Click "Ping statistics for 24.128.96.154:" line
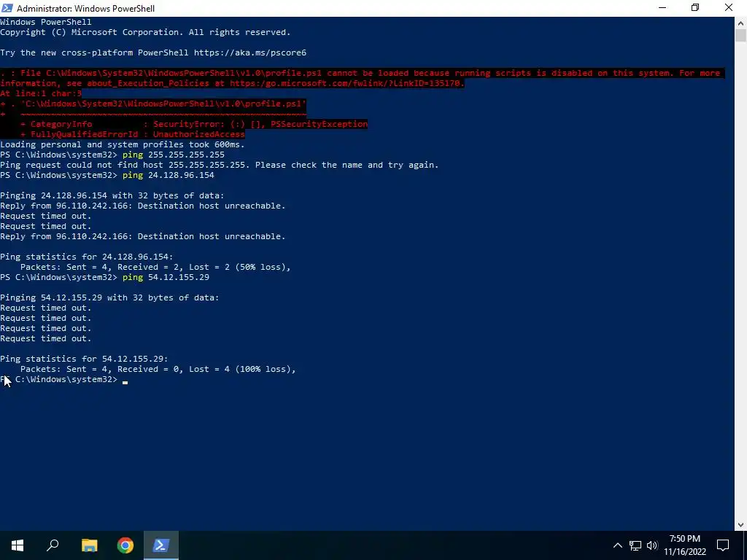The width and height of the screenshot is (747, 560). 87,257
